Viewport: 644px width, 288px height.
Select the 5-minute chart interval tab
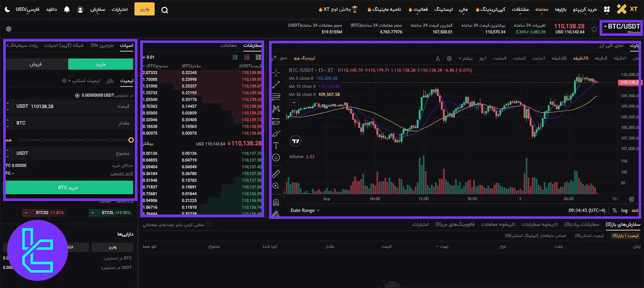pos(601,58)
